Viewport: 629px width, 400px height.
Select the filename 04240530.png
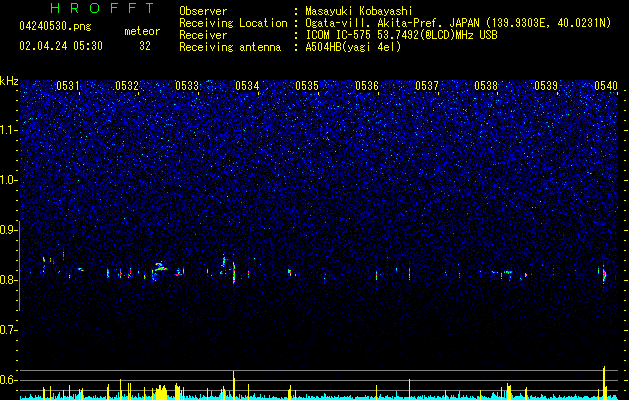click(x=55, y=27)
